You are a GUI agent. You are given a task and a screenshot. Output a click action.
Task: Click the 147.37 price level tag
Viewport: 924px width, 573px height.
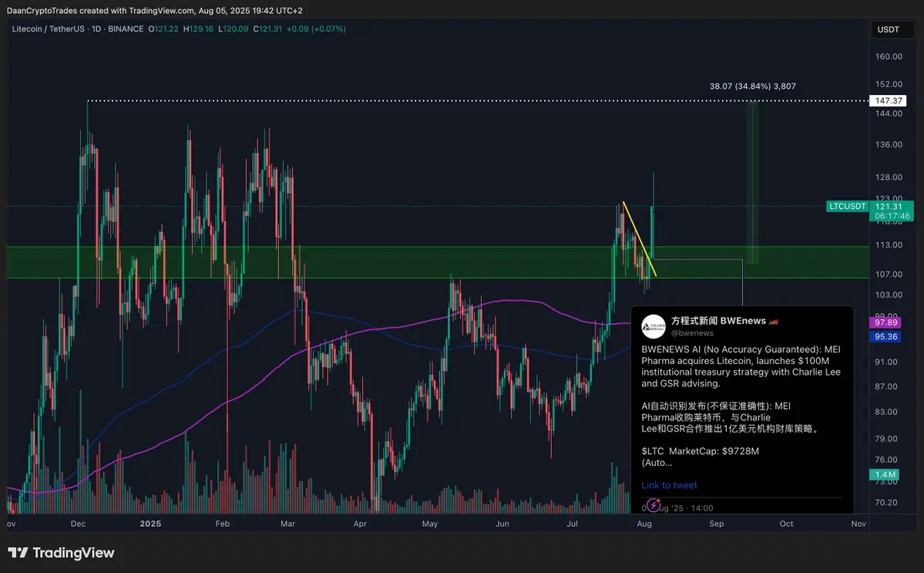[888, 101]
